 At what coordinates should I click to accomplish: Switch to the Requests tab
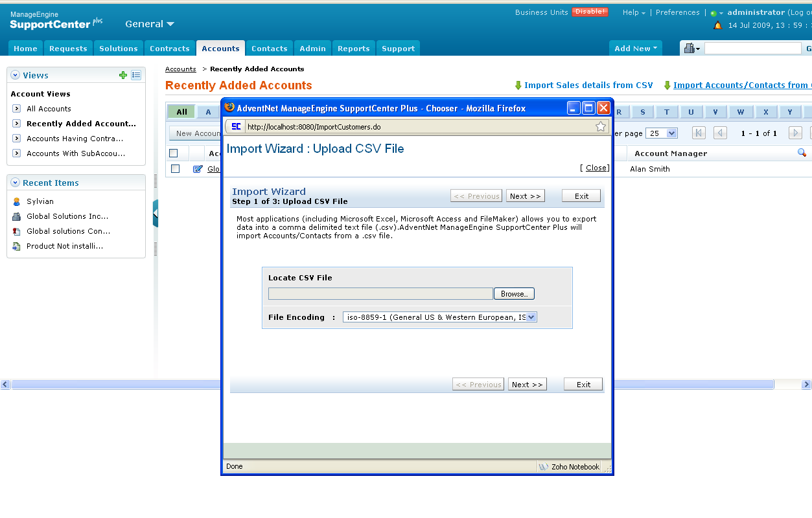pos(68,49)
